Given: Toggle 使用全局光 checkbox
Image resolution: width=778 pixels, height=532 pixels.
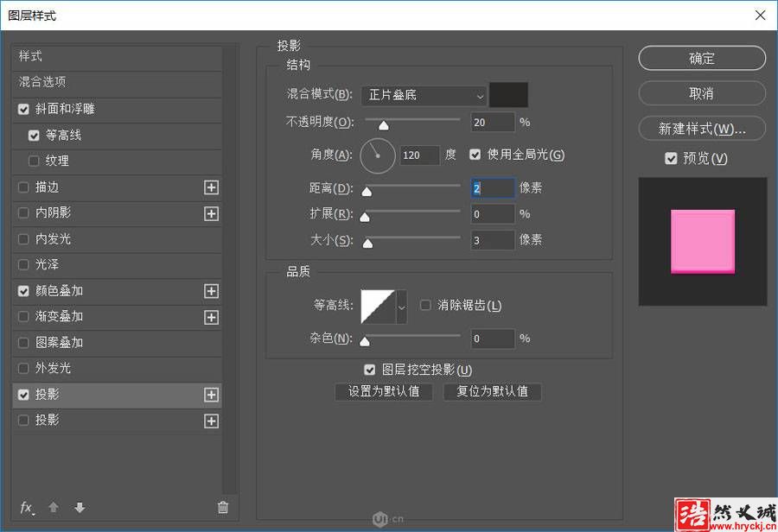Looking at the screenshot, I should pos(475,155).
